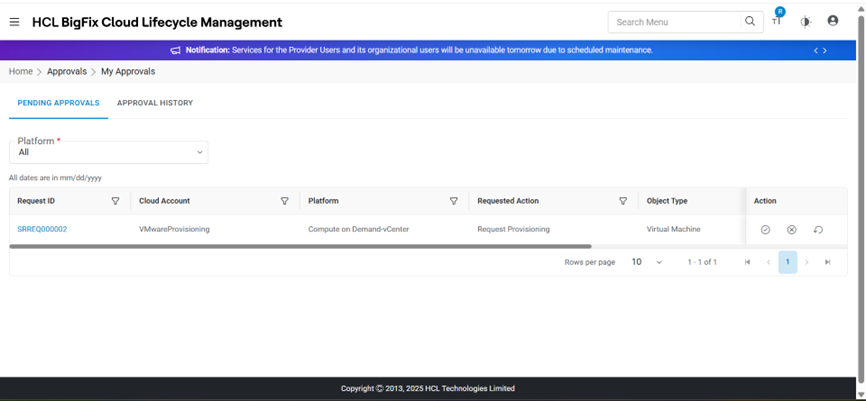This screenshot has width=866, height=401.
Task: Toggle the theme contrast icon
Action: click(805, 22)
